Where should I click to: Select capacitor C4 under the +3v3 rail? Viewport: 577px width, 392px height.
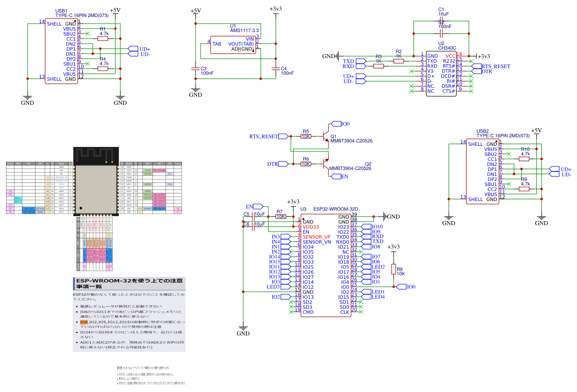(275, 69)
